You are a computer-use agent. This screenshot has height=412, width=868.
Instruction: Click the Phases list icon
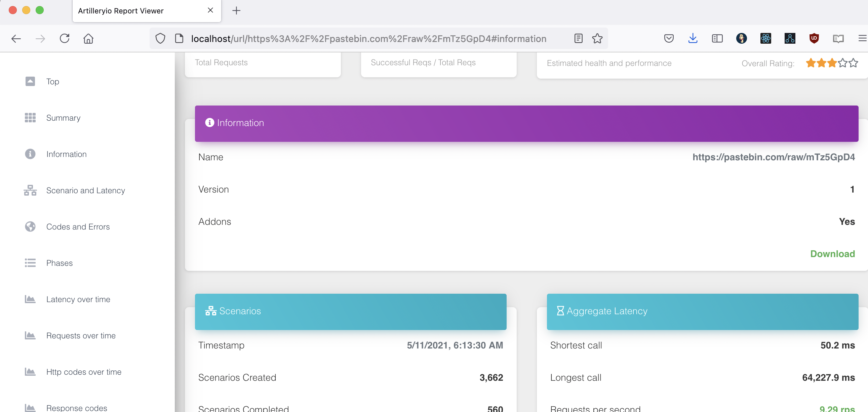click(30, 263)
